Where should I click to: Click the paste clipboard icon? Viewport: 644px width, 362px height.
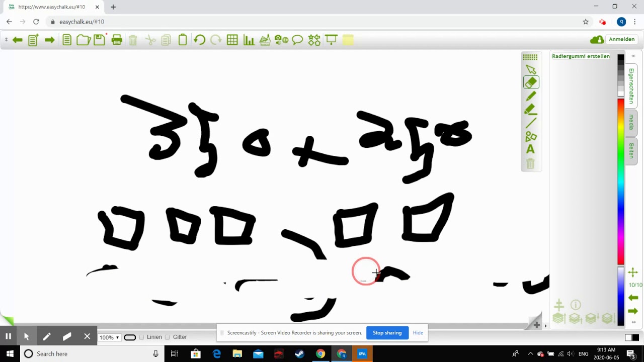183,40
